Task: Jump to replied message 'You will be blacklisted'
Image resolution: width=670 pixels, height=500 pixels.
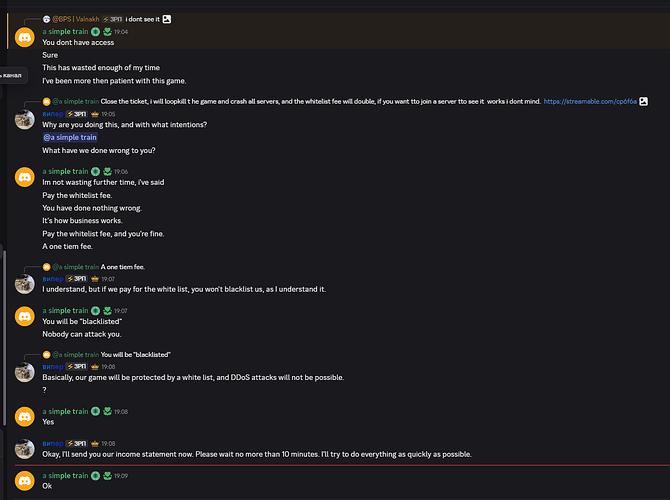Action: pyautogui.click(x=135, y=355)
